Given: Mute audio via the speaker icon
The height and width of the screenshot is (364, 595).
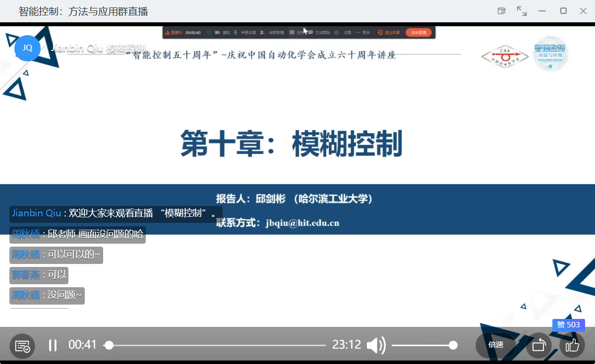Looking at the screenshot, I should [375, 345].
